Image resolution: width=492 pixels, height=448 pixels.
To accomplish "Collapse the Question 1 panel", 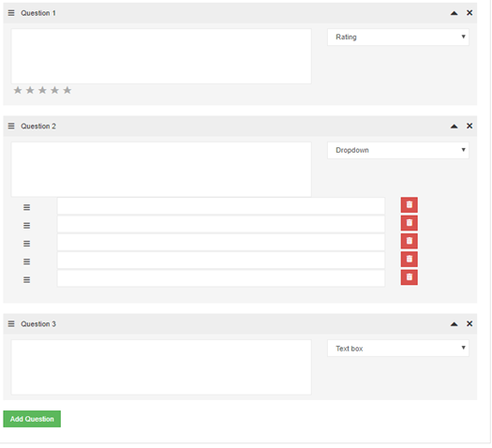I will click(455, 13).
